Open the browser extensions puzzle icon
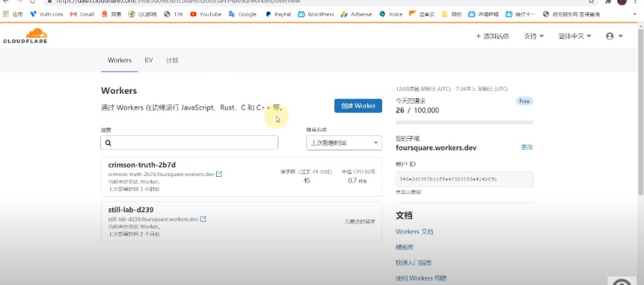This screenshot has width=644, height=285. (x=608, y=1)
